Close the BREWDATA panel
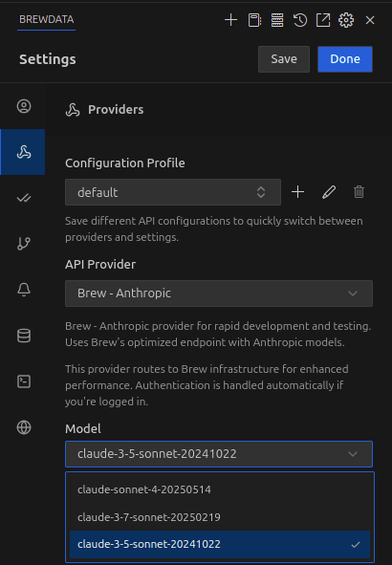 point(370,20)
